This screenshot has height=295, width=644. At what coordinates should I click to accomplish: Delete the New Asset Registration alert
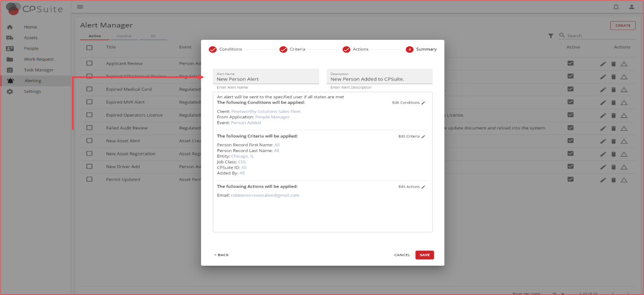click(613, 153)
